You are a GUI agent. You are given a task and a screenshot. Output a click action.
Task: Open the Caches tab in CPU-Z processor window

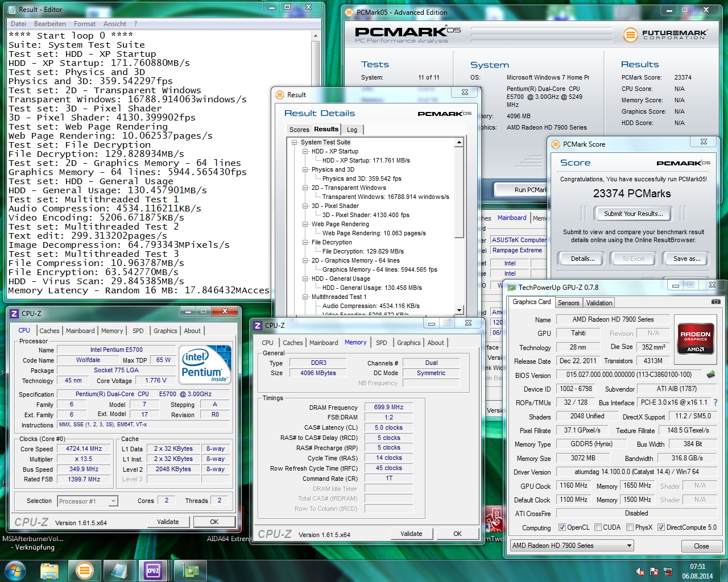coord(49,331)
